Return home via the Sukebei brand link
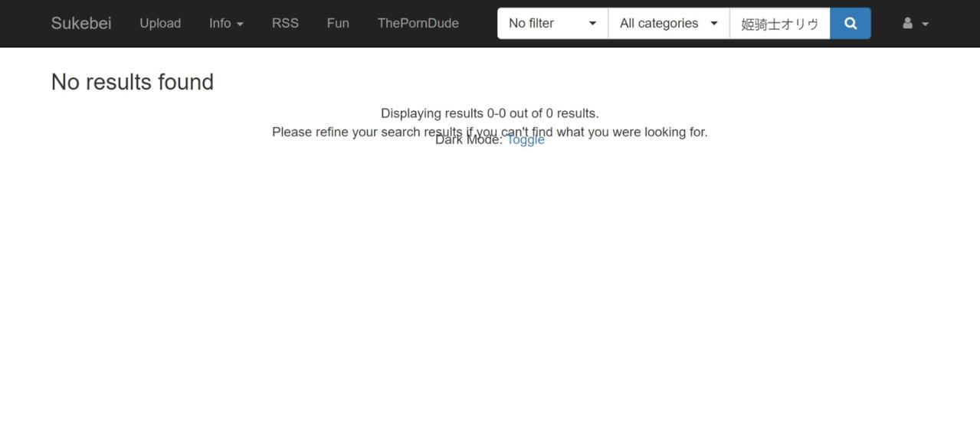This screenshot has width=980, height=432. point(81,23)
